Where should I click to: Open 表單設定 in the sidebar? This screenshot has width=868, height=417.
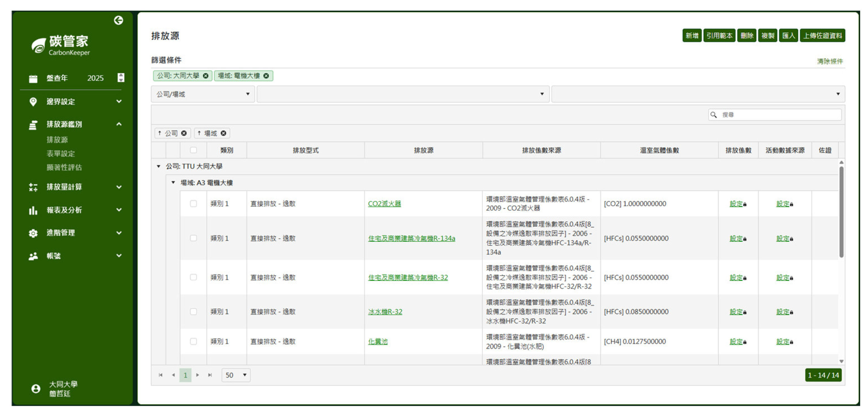click(61, 154)
